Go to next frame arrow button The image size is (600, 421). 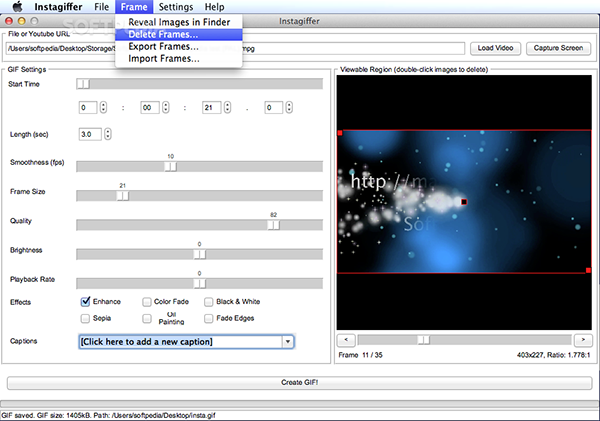[583, 340]
